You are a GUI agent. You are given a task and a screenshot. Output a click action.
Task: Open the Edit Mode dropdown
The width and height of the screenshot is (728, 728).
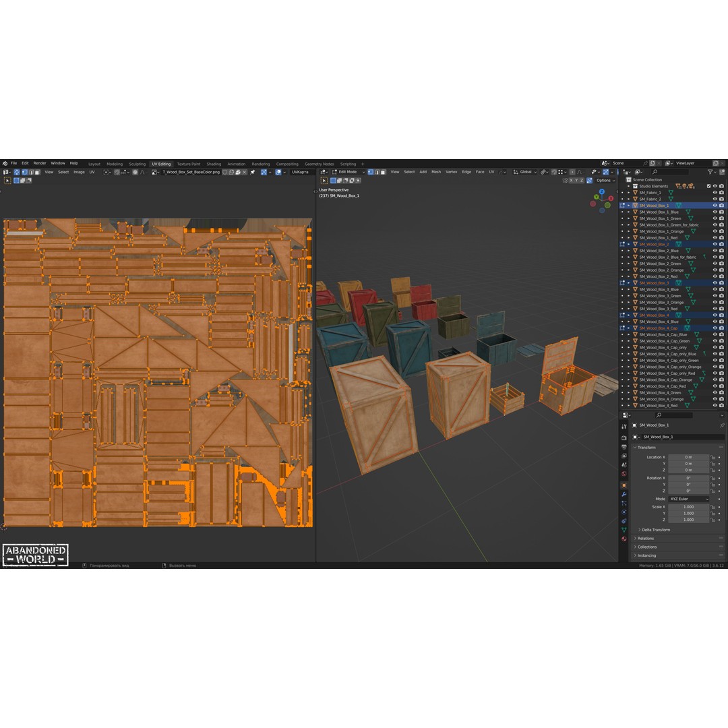[x=348, y=173]
